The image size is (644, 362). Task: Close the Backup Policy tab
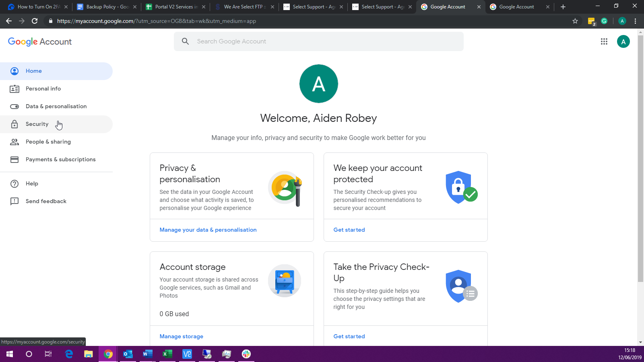pos(135,7)
